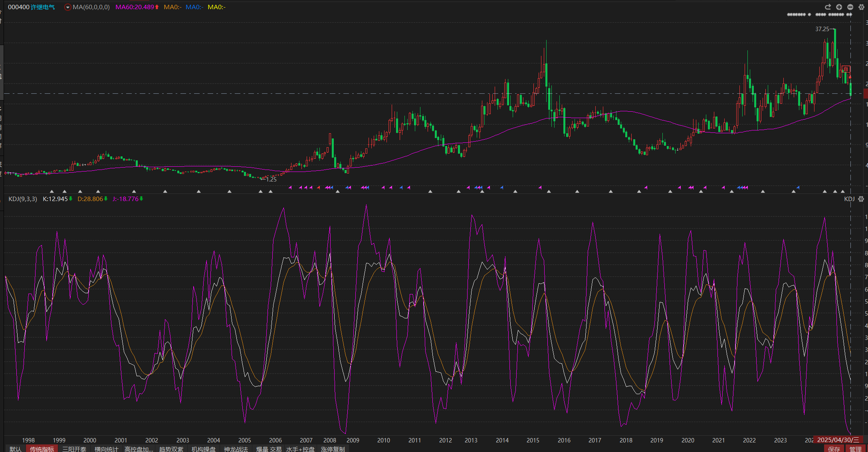Click the 1998 year axis label

click(28, 440)
